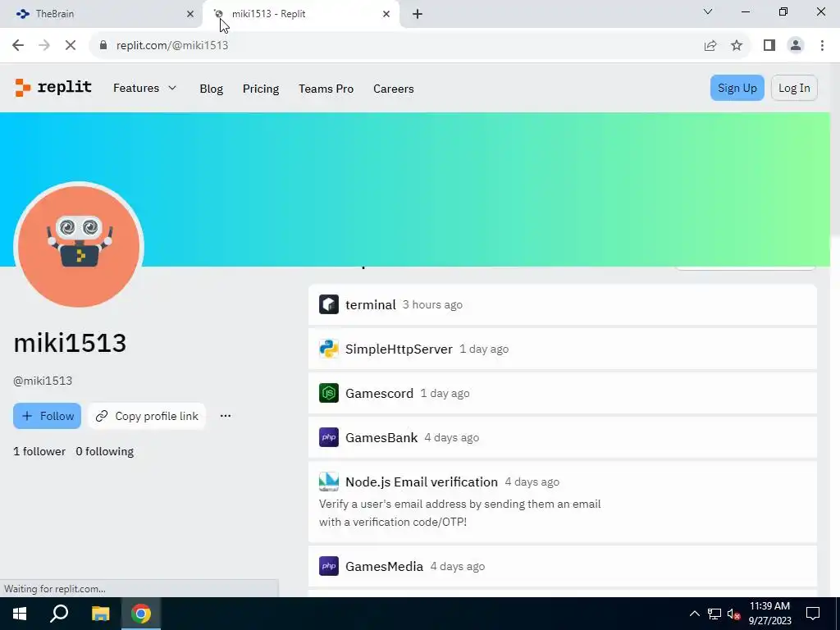Open the Chrome three-dot menu
The width and height of the screenshot is (840, 630).
point(822,45)
